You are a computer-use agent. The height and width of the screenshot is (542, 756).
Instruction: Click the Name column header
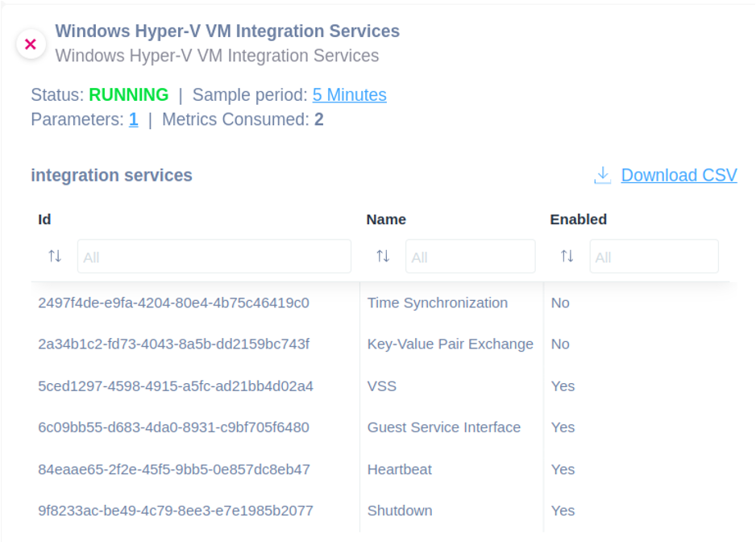tap(386, 219)
